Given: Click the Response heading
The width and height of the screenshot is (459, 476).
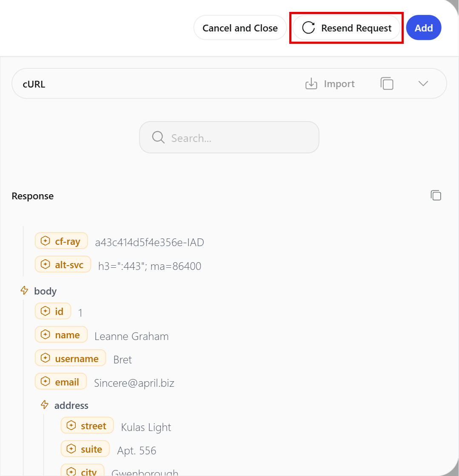Looking at the screenshot, I should click(x=32, y=196).
